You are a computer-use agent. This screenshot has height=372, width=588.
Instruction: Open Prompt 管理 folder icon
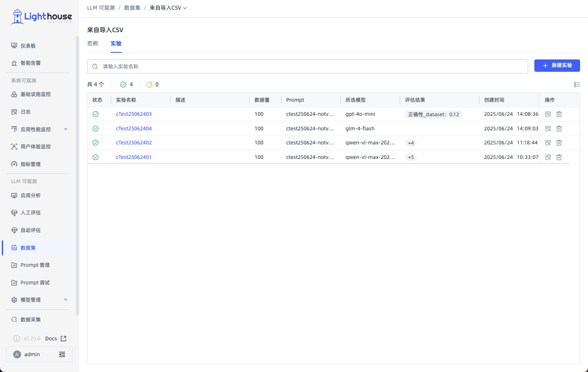coord(14,265)
